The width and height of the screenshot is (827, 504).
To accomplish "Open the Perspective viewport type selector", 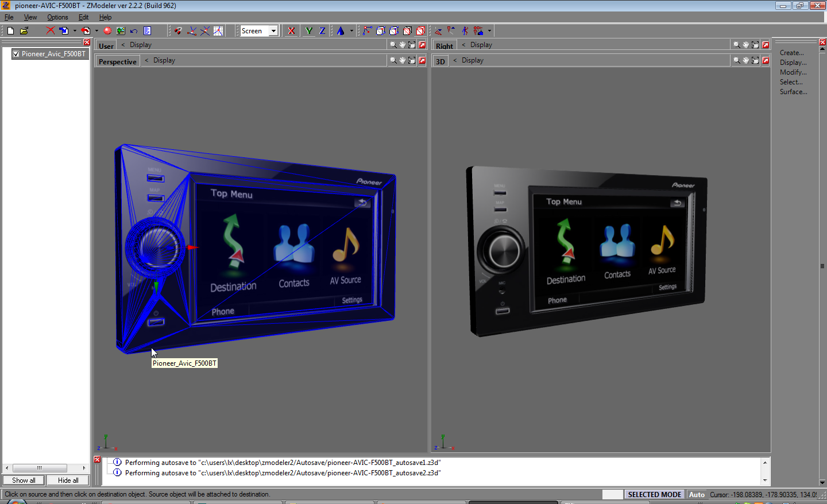I will [x=118, y=61].
